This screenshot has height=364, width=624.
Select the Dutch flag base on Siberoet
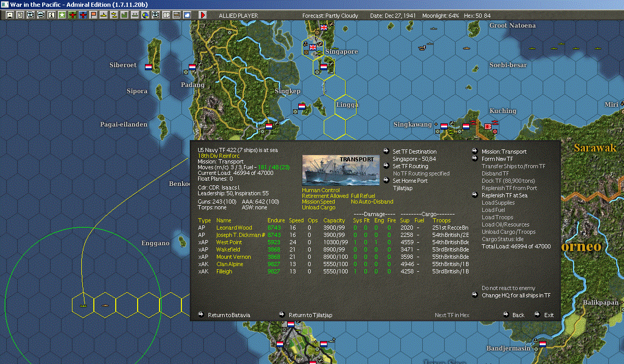pos(149,67)
